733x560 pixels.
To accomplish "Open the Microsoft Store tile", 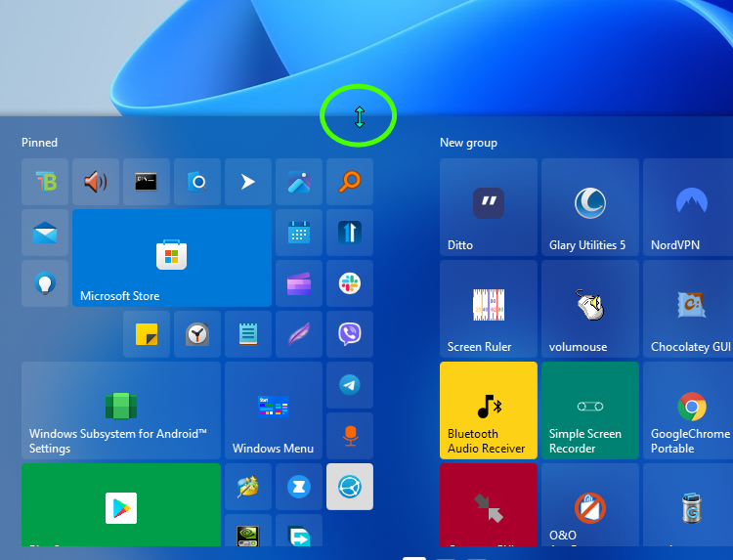I will [172, 258].
